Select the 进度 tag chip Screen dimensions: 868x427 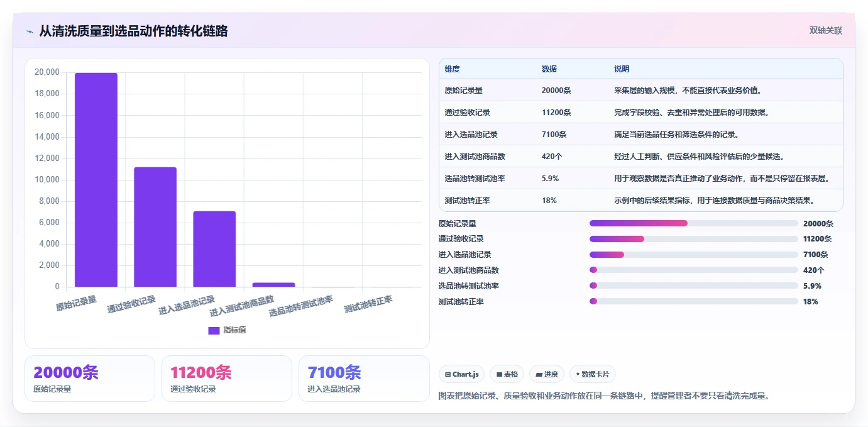(547, 374)
